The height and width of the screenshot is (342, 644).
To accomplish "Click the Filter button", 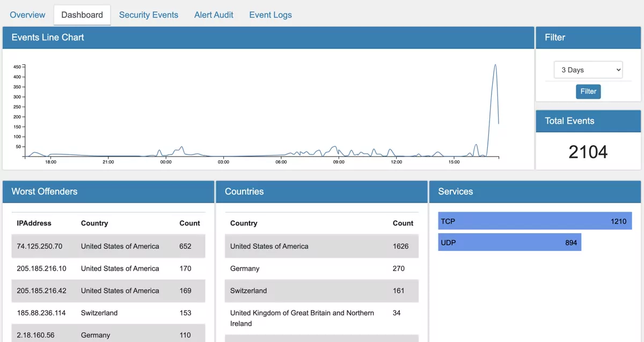I will click(588, 91).
